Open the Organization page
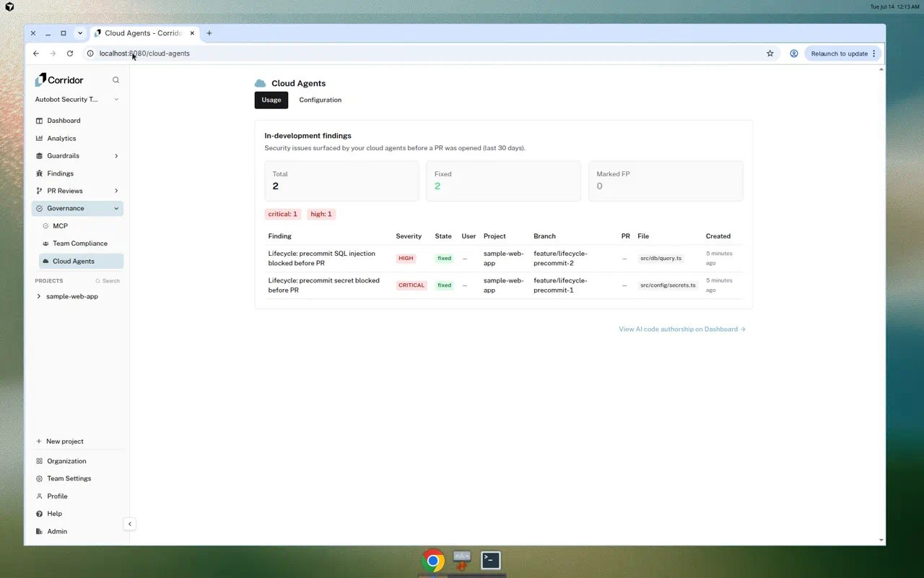The width and height of the screenshot is (924, 578). 77,461
